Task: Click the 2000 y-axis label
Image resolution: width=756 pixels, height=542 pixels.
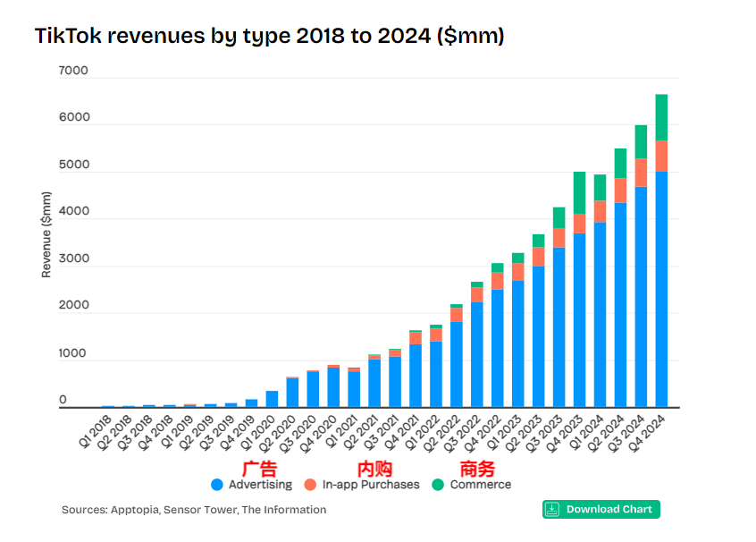Action: (x=74, y=305)
